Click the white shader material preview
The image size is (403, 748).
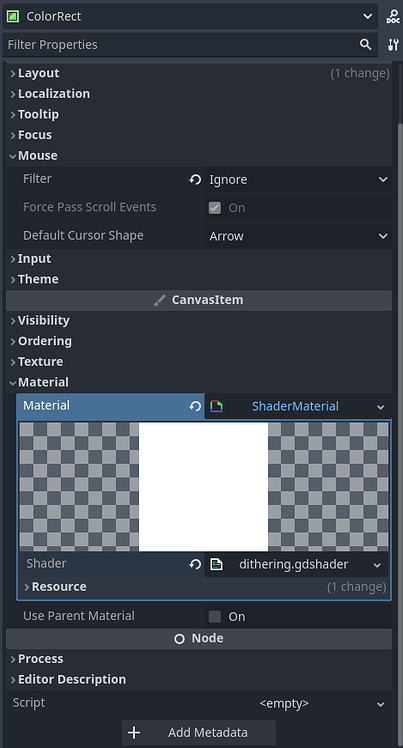pos(204,487)
